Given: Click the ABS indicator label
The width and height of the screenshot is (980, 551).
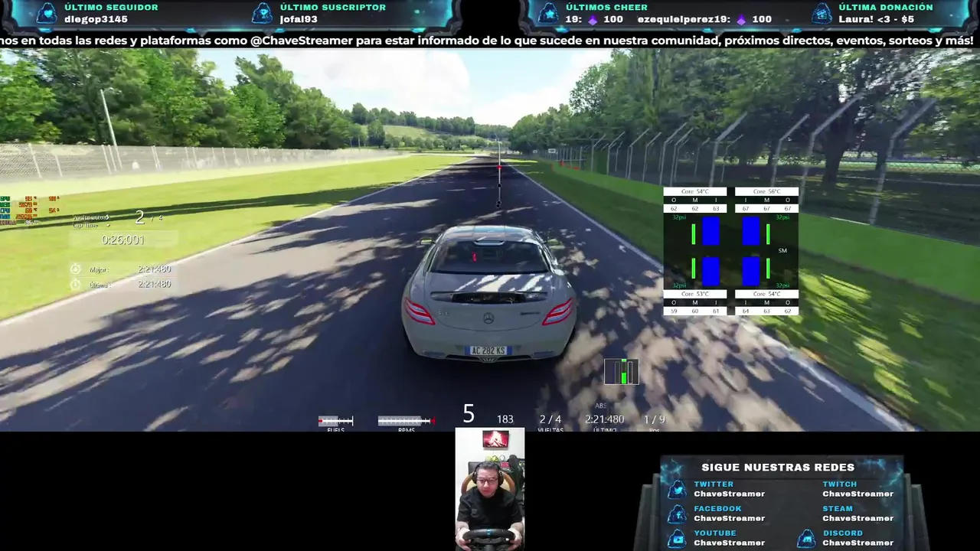Looking at the screenshot, I should pyautogui.click(x=601, y=406).
